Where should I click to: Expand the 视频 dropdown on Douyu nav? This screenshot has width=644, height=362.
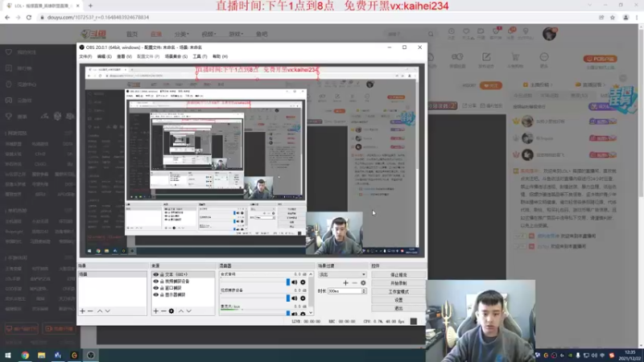coord(208,34)
